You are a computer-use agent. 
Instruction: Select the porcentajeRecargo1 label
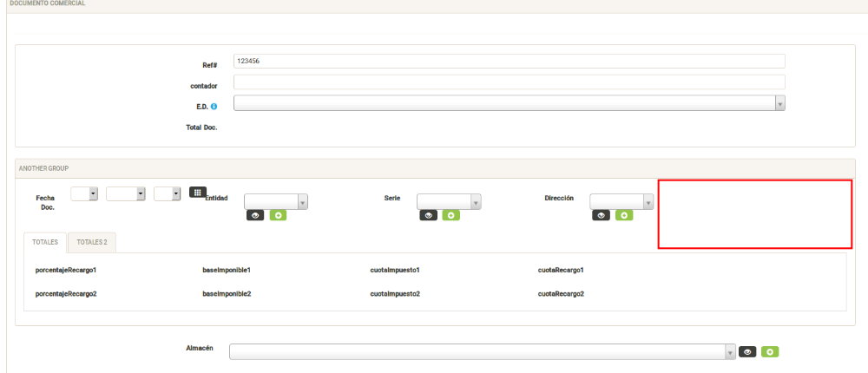coord(66,270)
